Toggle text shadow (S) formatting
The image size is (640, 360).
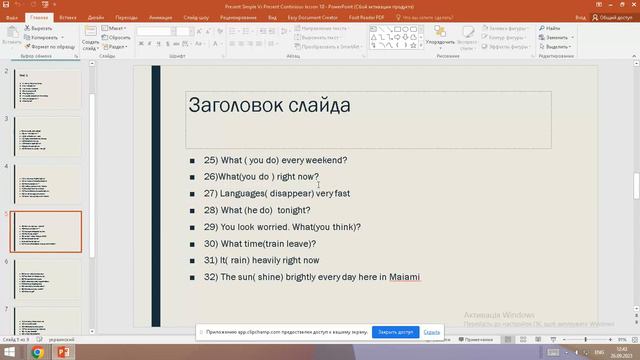coord(167,44)
